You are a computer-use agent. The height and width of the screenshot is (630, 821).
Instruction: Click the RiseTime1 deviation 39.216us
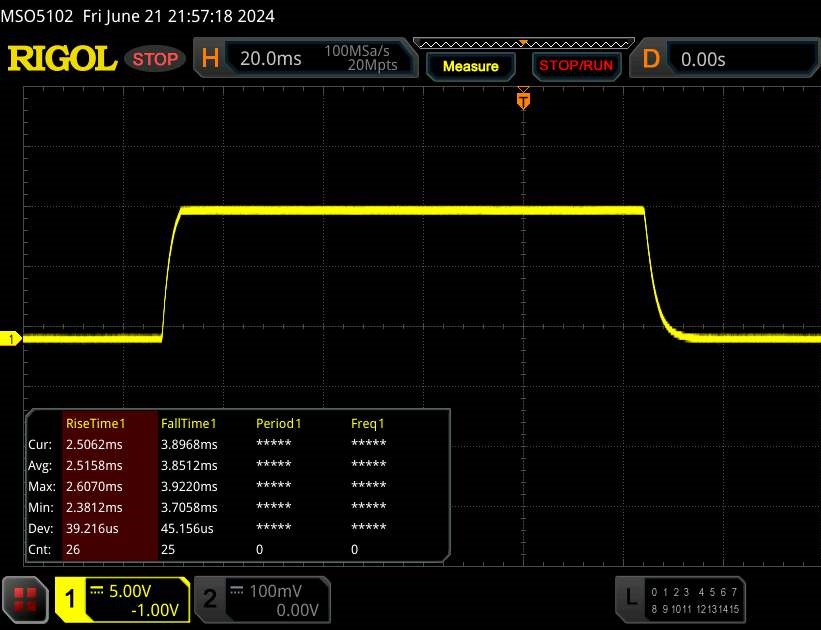tap(92, 528)
